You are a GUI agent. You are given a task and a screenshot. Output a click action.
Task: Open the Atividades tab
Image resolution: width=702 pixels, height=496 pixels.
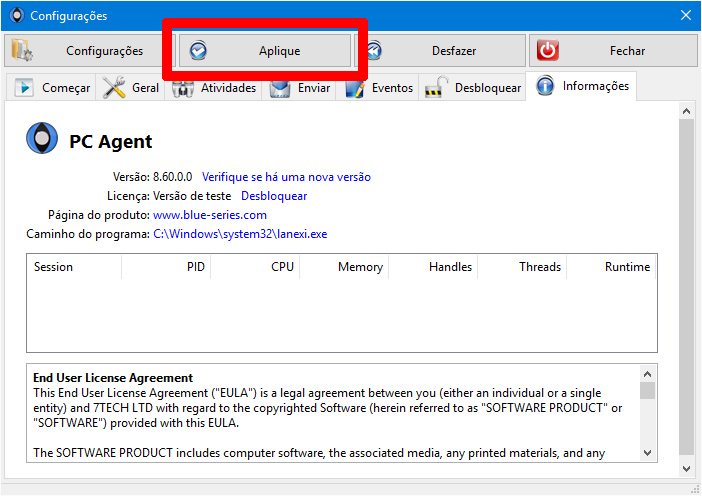(214, 87)
